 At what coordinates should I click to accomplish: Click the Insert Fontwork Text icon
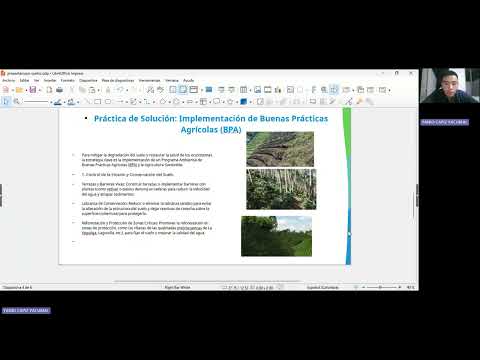[313, 90]
